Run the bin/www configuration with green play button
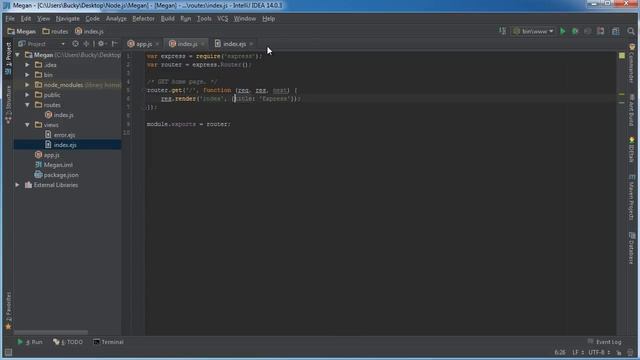The image size is (640, 360). pos(563,31)
